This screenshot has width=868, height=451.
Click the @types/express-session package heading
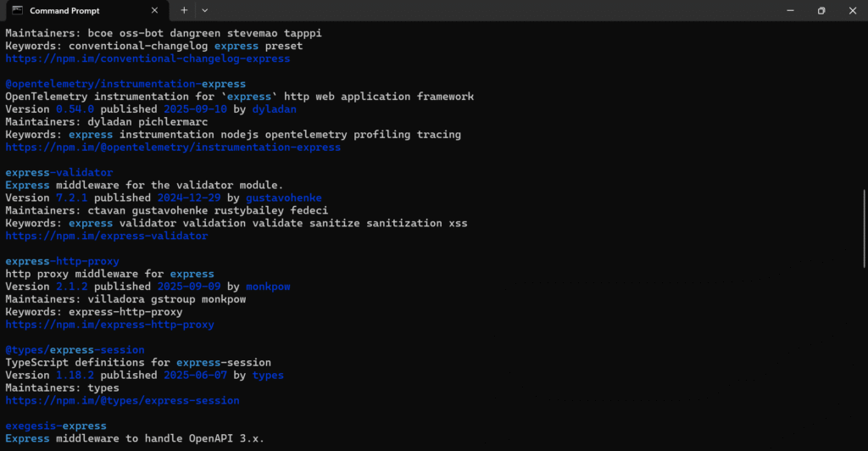point(75,349)
